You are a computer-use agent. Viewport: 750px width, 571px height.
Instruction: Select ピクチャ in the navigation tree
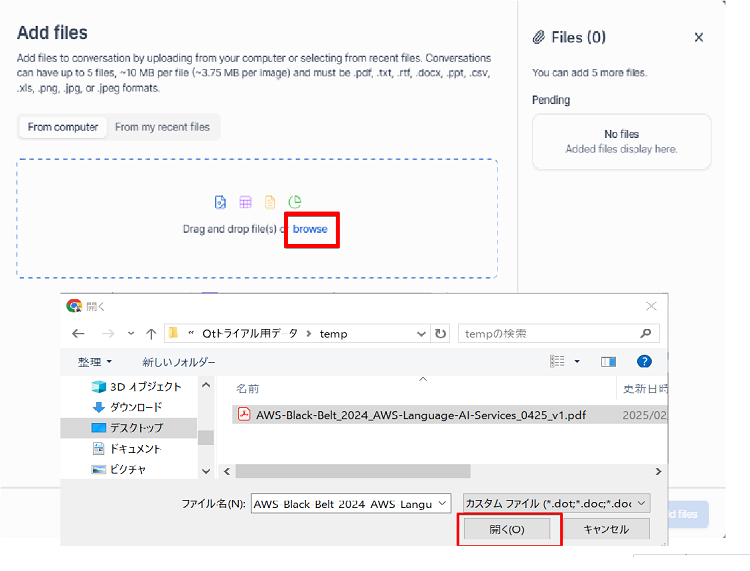119,469
